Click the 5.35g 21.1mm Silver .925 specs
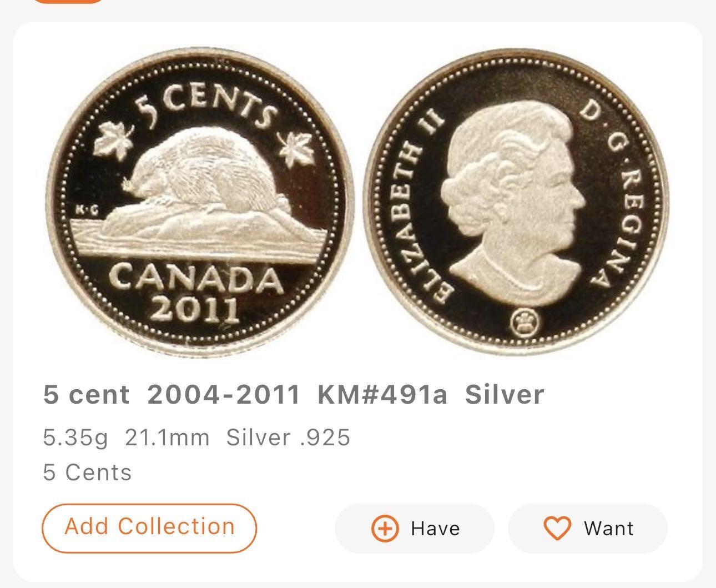716x588 pixels. (196, 438)
